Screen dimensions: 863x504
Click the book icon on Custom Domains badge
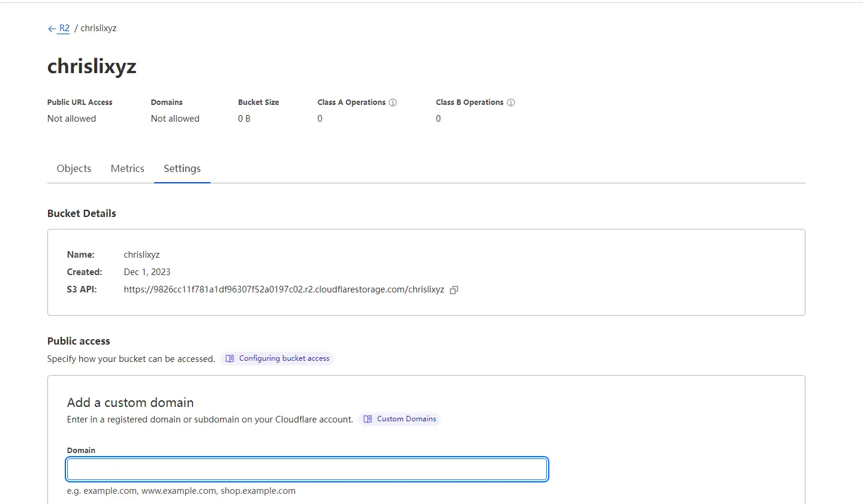(367, 419)
